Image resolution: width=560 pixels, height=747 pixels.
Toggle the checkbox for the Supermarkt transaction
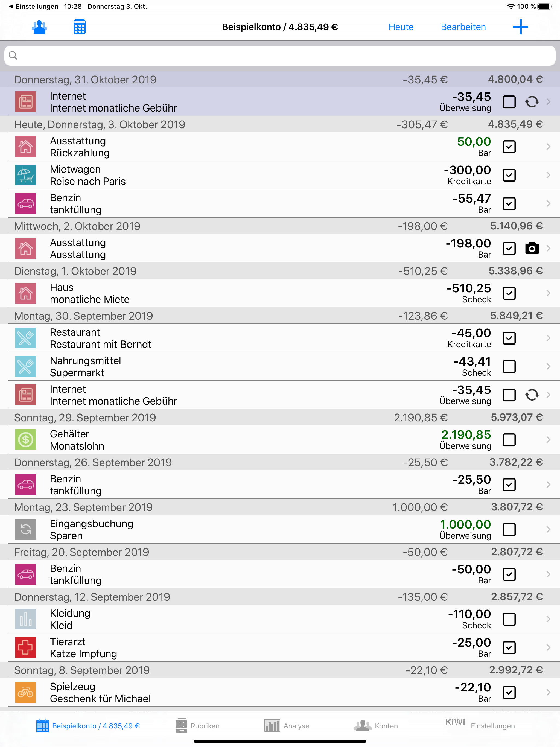click(509, 366)
